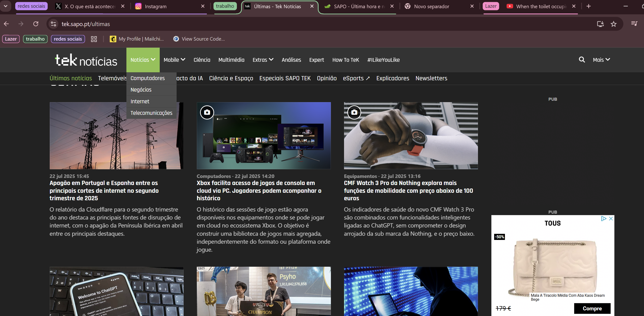Go to Últimas notícias subnav link
This screenshot has height=316, width=644.
(71, 78)
